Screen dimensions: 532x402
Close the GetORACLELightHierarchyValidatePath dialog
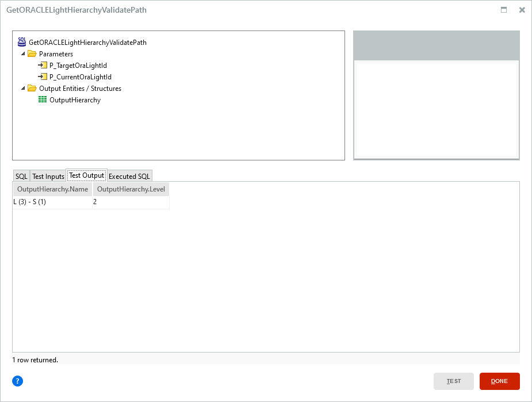coord(522,10)
